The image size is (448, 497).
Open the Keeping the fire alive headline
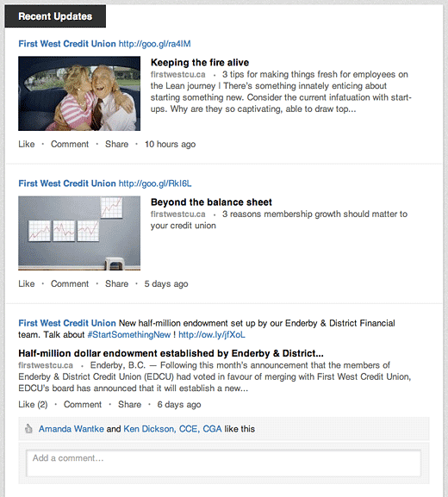[200, 62]
